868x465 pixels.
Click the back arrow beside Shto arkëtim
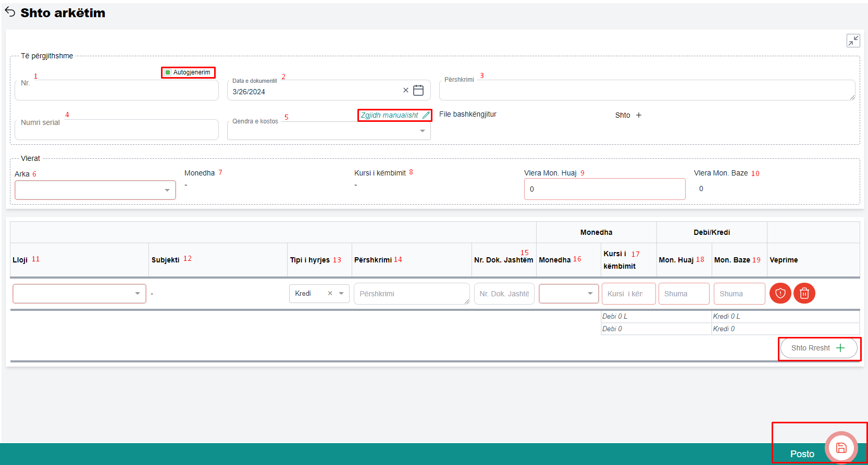pos(10,12)
